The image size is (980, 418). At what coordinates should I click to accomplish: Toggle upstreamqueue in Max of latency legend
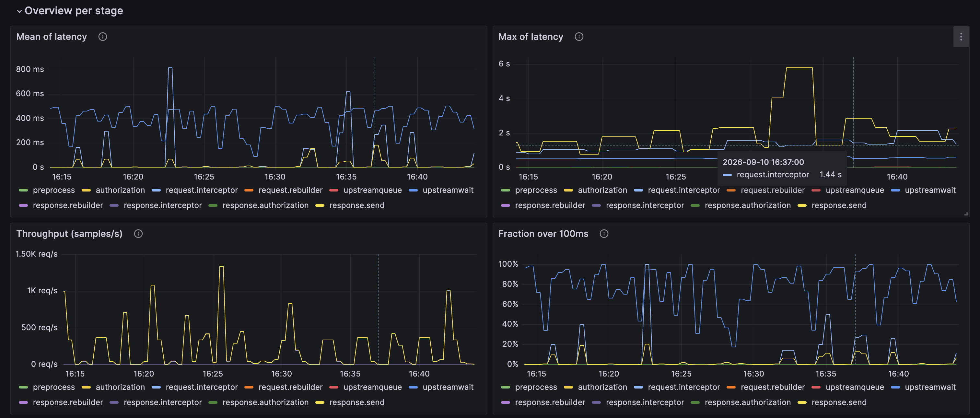pyautogui.click(x=855, y=190)
